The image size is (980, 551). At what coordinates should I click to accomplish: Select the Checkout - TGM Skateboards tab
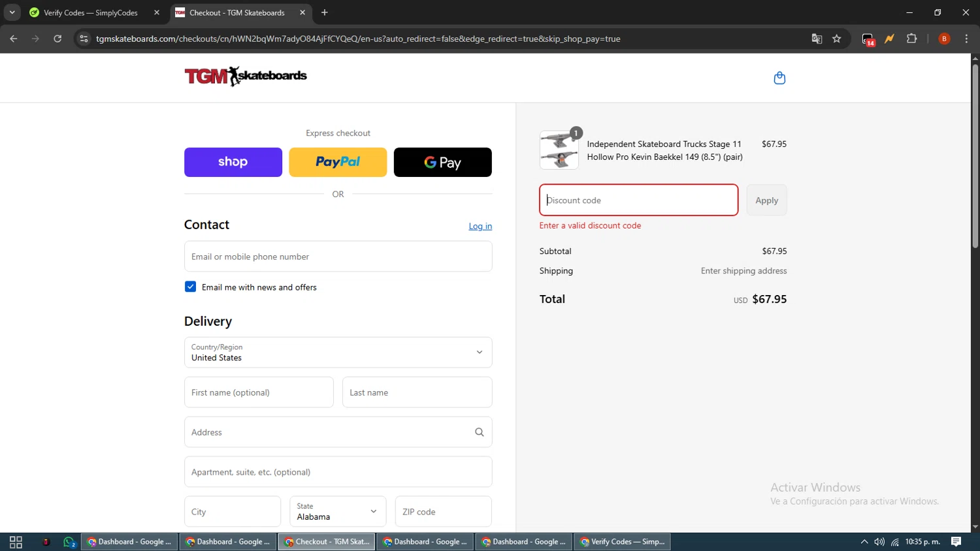coord(237,12)
